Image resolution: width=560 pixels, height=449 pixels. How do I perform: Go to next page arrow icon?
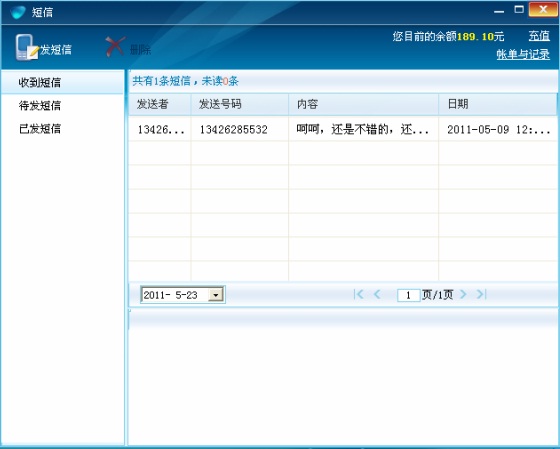(463, 294)
